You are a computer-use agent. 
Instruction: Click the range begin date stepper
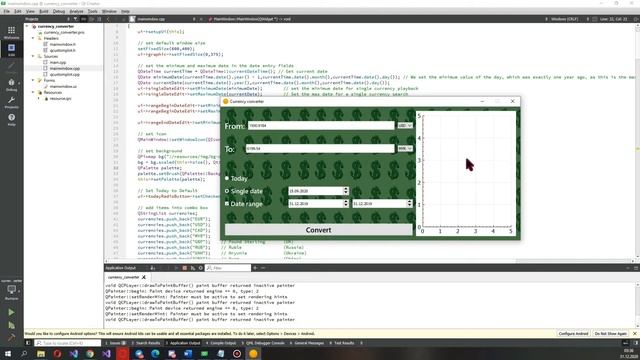pos(346,203)
